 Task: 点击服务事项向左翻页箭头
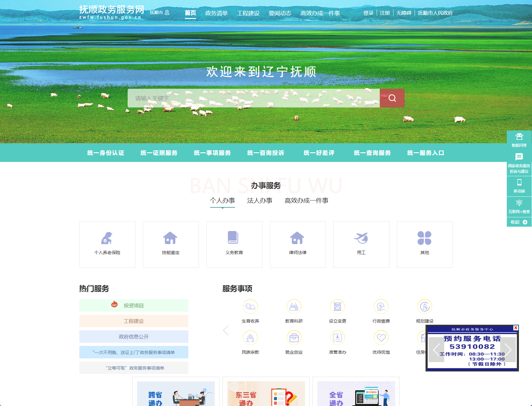[225, 330]
